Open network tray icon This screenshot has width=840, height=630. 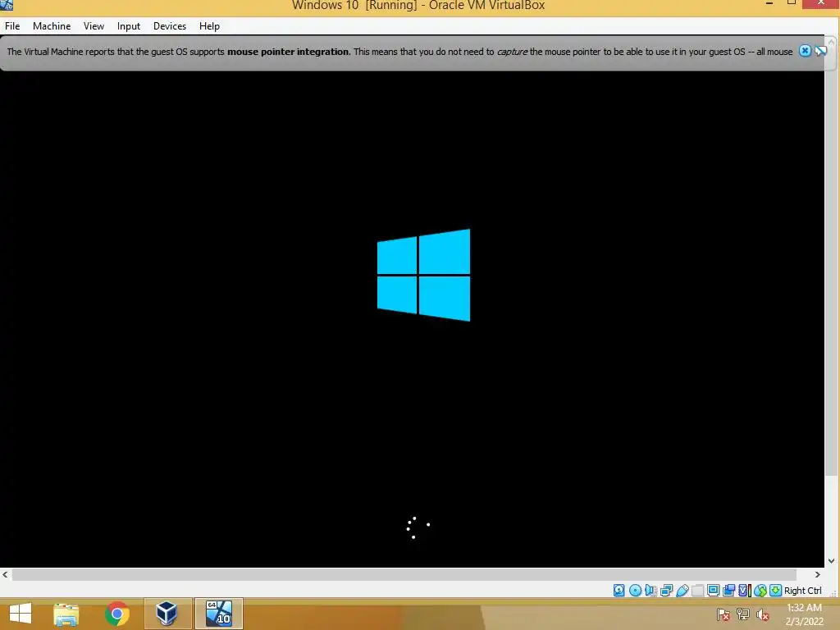742,614
